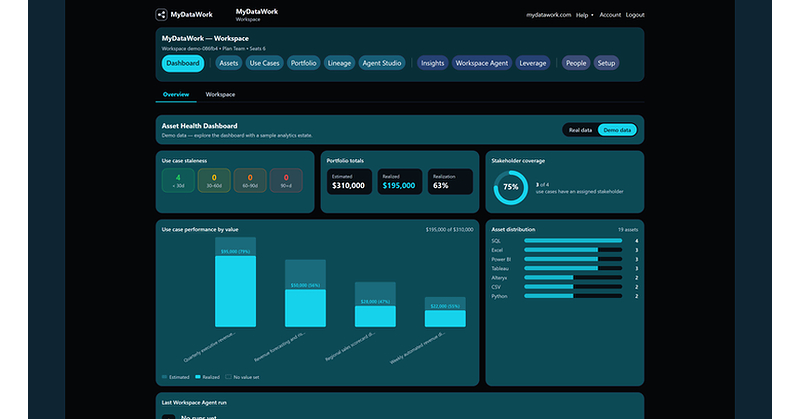Click the 'Weekly automated revenue di...' axis label
The height and width of the screenshot is (419, 800).
pos(418,348)
